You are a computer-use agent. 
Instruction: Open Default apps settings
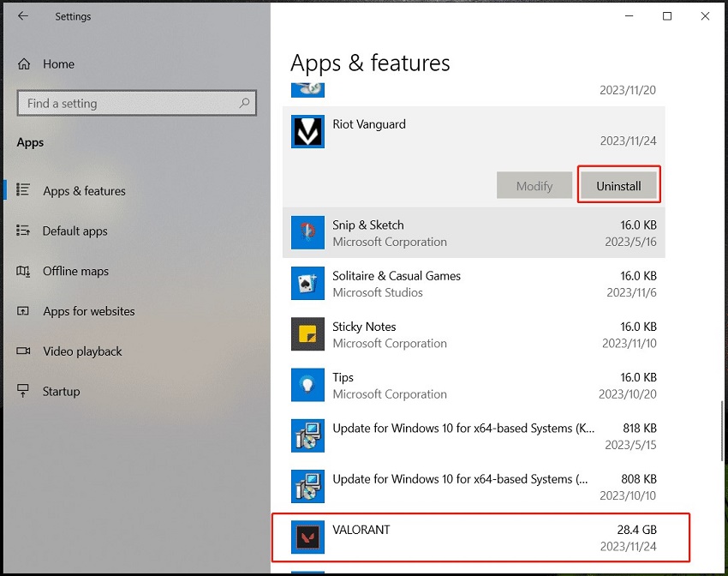75,231
